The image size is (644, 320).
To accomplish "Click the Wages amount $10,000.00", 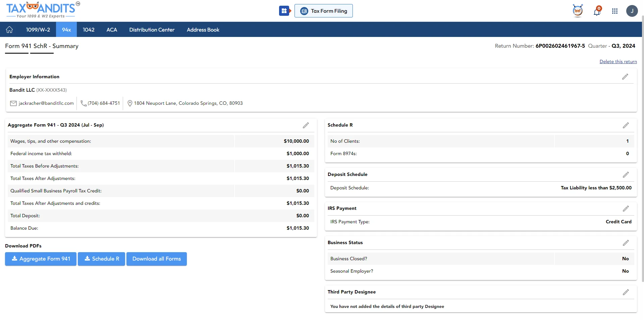I will [297, 141].
